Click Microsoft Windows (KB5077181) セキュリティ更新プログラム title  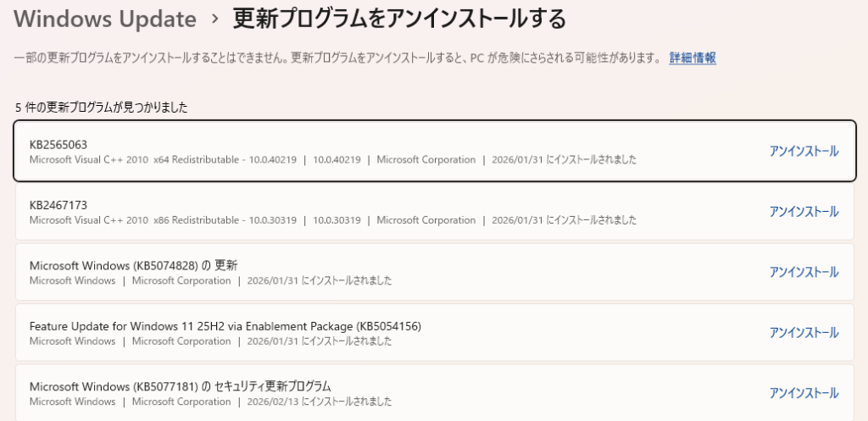pos(180,386)
